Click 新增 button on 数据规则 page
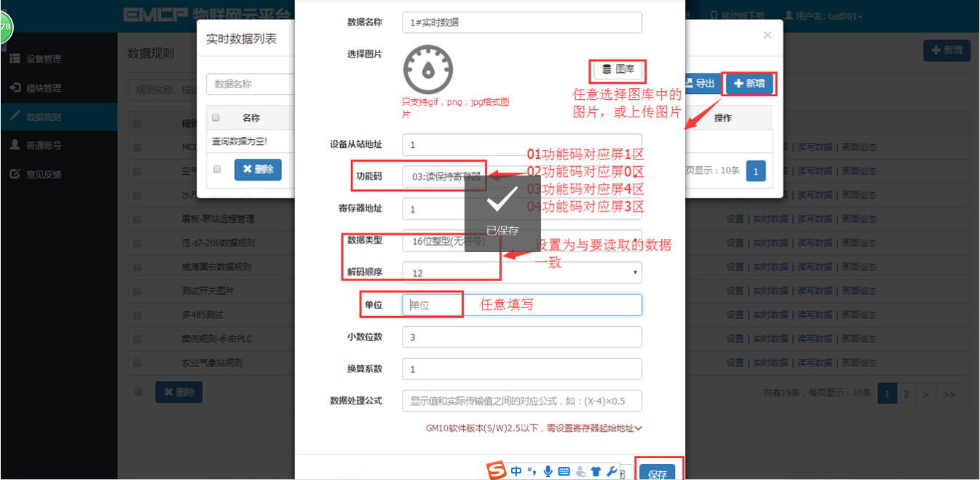980x480 pixels. click(x=947, y=50)
